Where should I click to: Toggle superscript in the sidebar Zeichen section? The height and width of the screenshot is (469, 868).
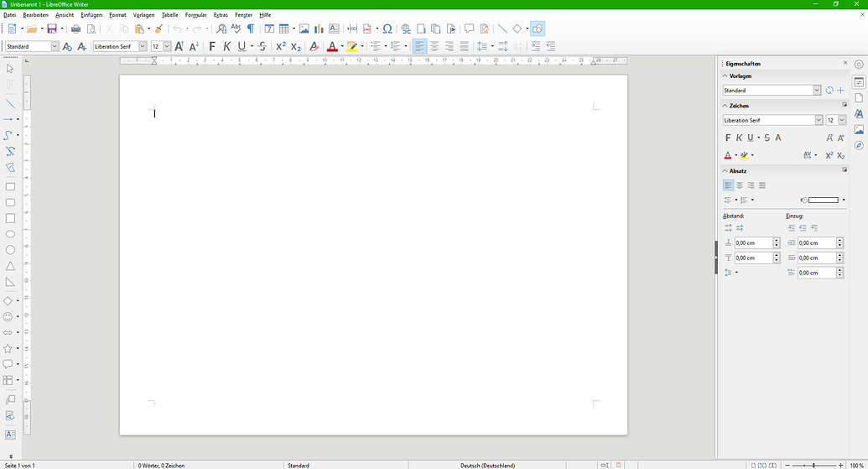click(829, 155)
